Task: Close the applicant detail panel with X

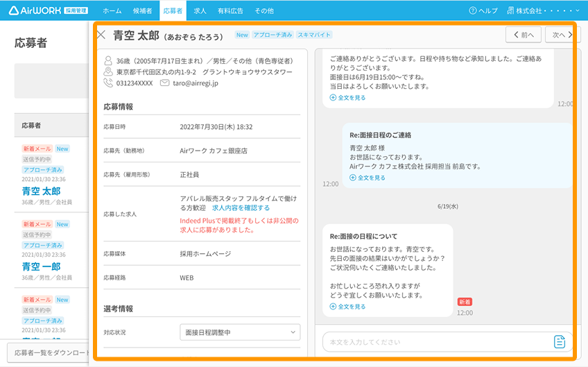Action: point(101,35)
